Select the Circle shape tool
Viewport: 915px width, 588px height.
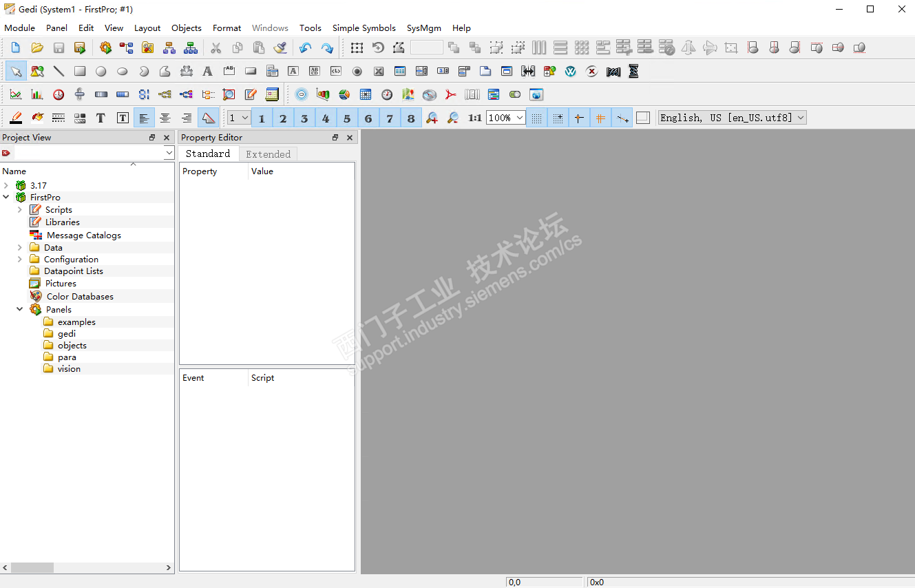[101, 71]
